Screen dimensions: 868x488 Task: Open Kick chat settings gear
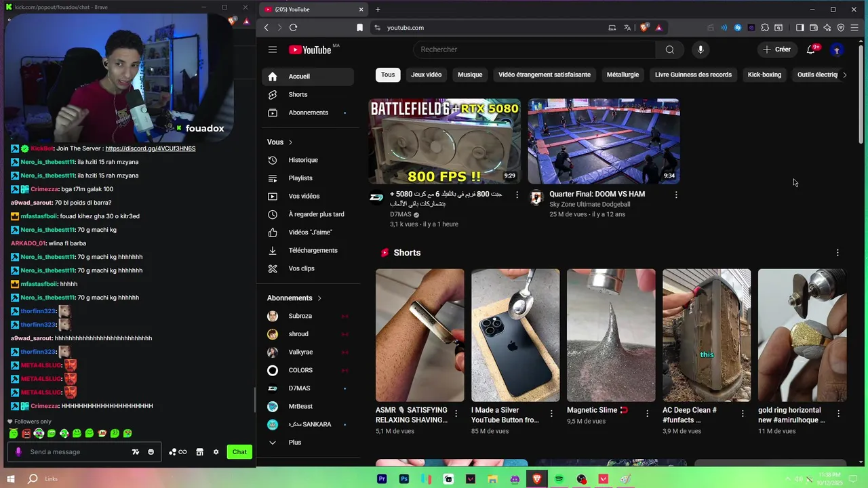216,452
